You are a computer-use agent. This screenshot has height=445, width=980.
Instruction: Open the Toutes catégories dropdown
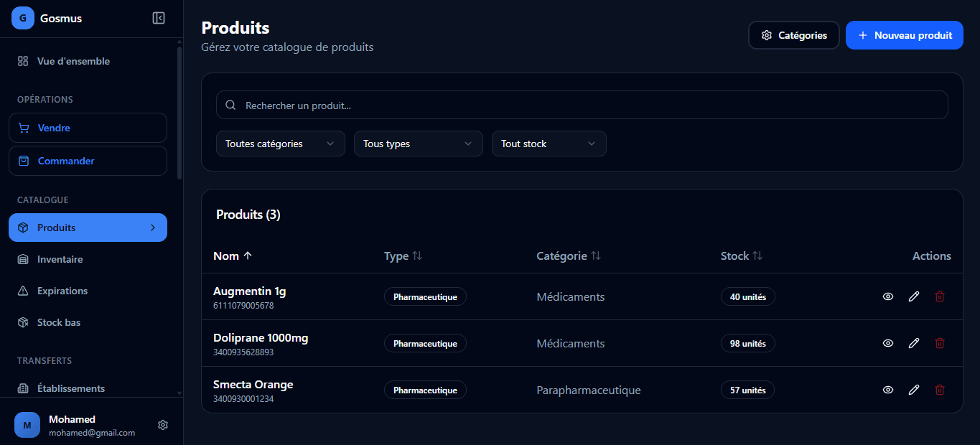pyautogui.click(x=280, y=144)
